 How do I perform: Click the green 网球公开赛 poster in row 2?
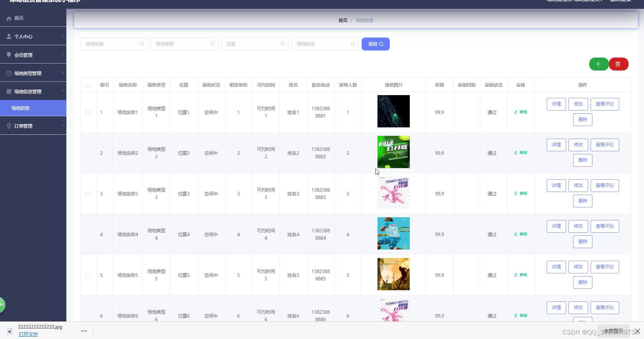coord(394,152)
